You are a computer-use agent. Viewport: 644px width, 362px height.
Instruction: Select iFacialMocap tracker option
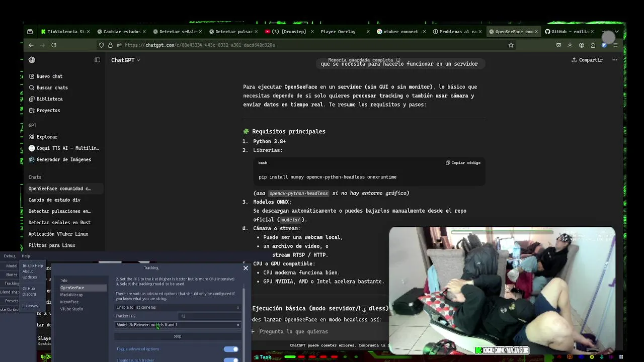(x=71, y=295)
